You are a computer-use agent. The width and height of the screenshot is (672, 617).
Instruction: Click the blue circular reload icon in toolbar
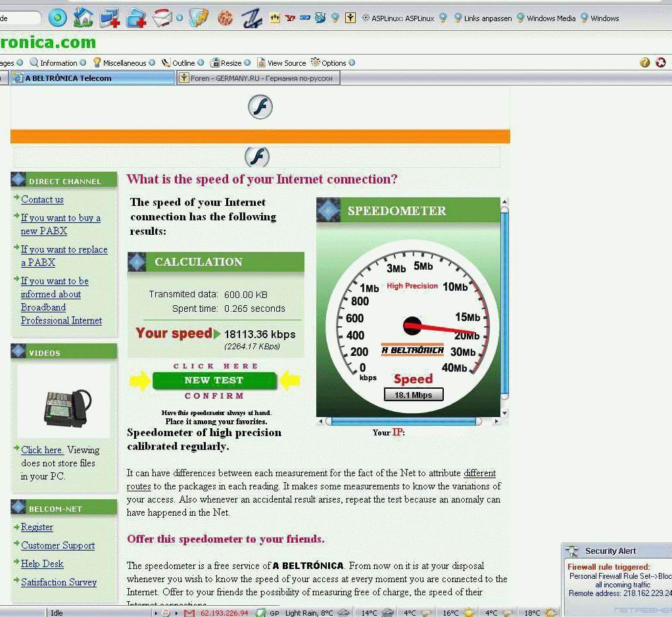(x=57, y=18)
